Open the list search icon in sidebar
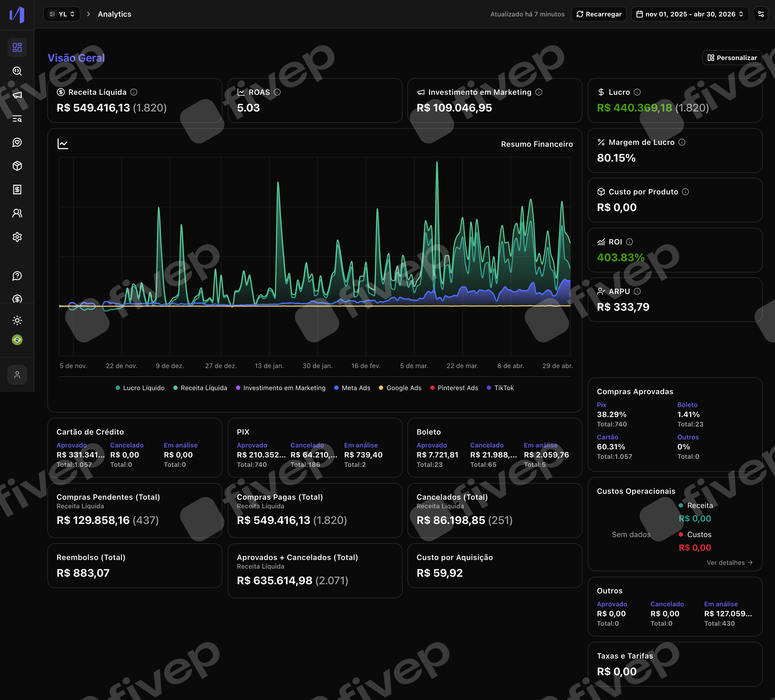This screenshot has height=700, width=775. click(x=17, y=119)
